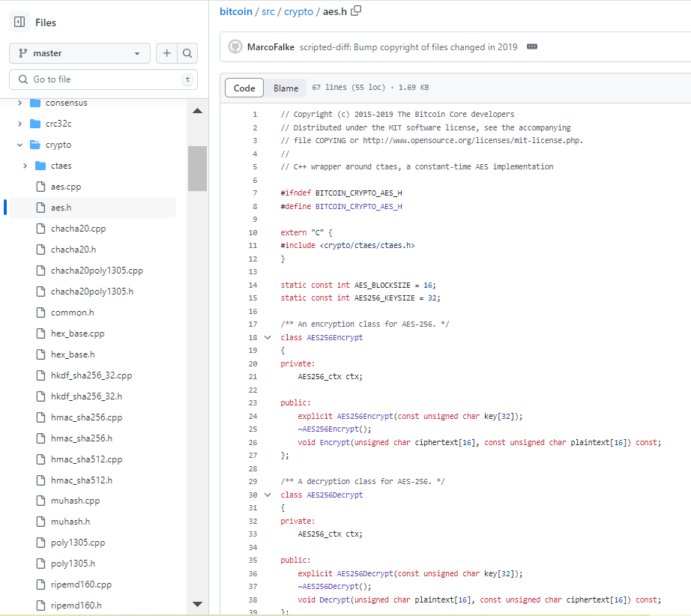Select line number 14
The height and width of the screenshot is (616, 691).
point(253,285)
